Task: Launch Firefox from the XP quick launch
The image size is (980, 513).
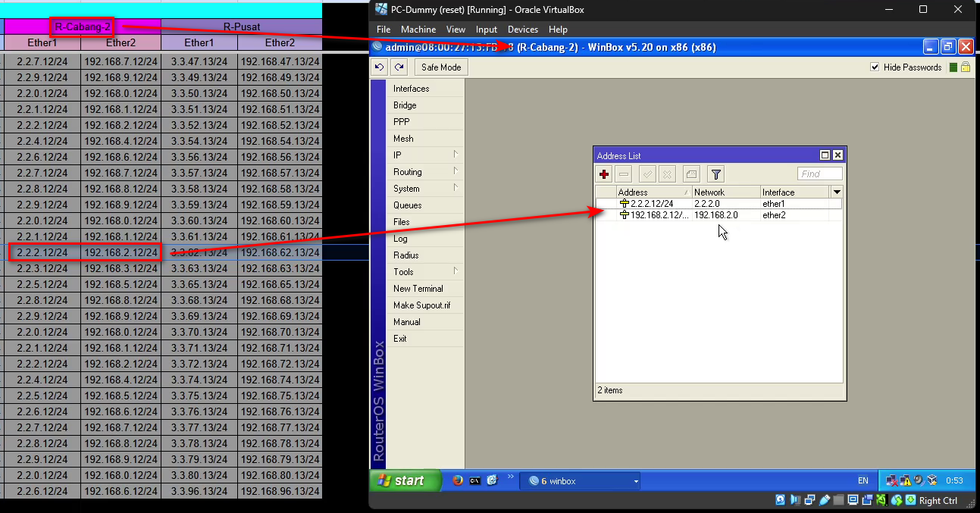Action: pos(458,480)
